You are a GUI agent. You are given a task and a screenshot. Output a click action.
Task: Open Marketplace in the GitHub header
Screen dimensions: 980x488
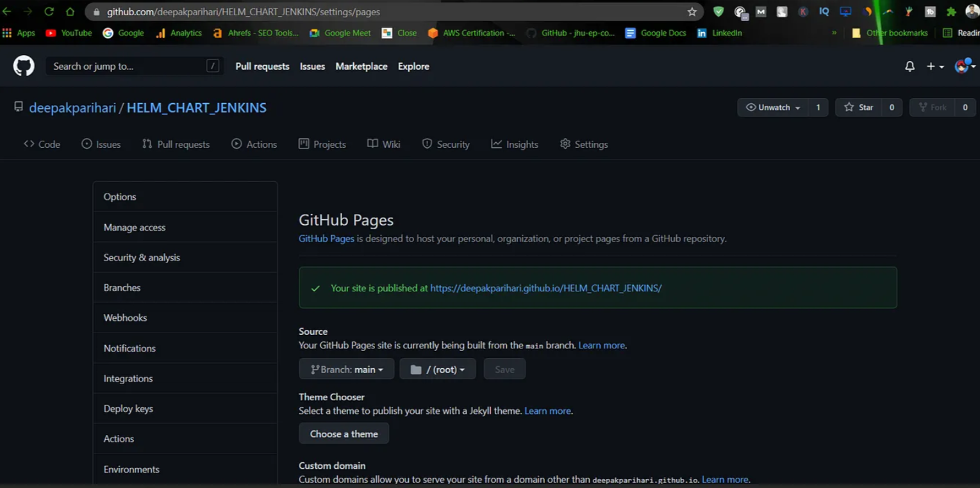[361, 66]
